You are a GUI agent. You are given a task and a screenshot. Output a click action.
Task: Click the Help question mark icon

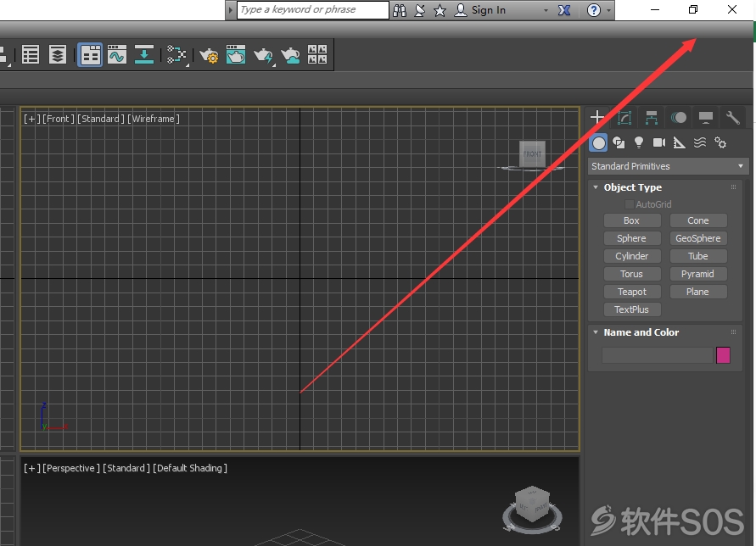594,10
